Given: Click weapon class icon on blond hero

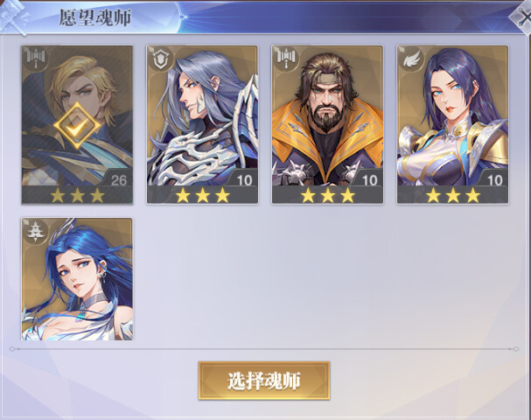Looking at the screenshot, I should pos(34,59).
